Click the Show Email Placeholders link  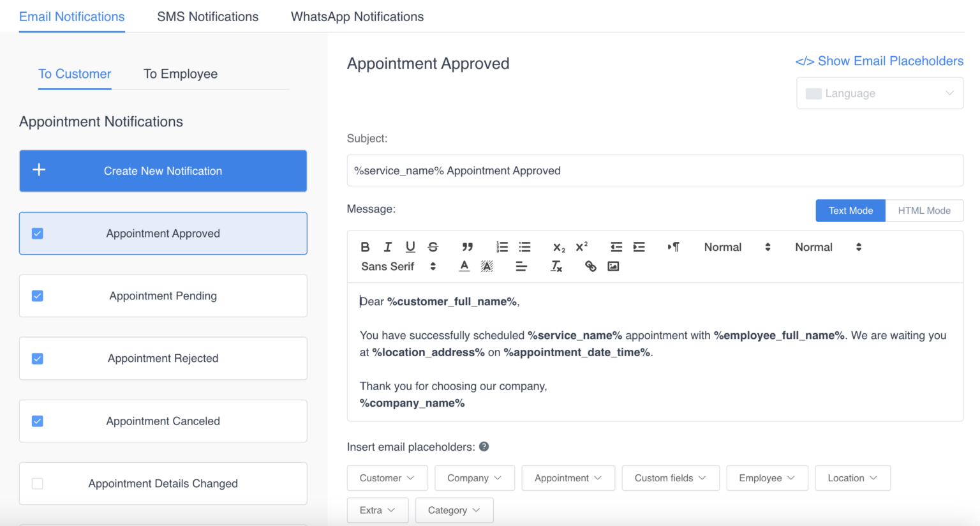[880, 61]
